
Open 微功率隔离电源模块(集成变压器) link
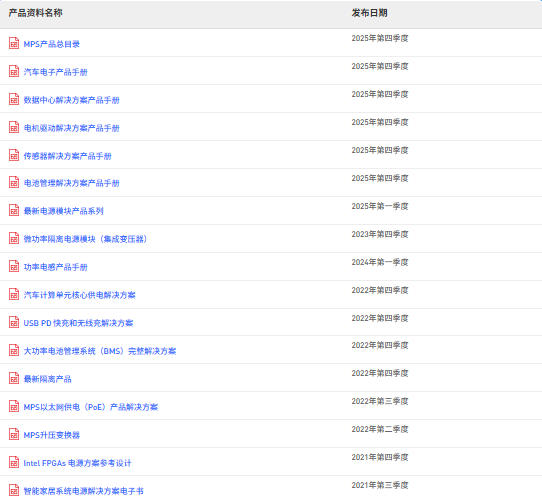[x=85, y=239]
